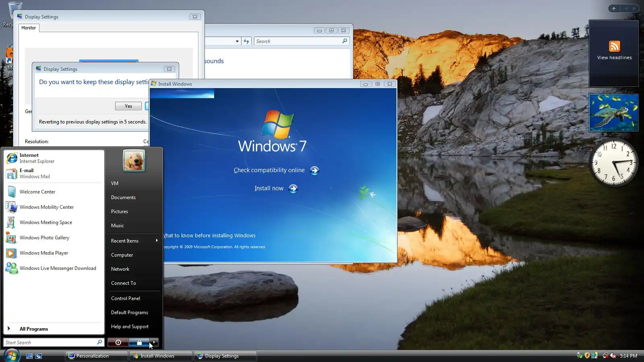Click Show Desktop in Quick Launch

click(29, 356)
